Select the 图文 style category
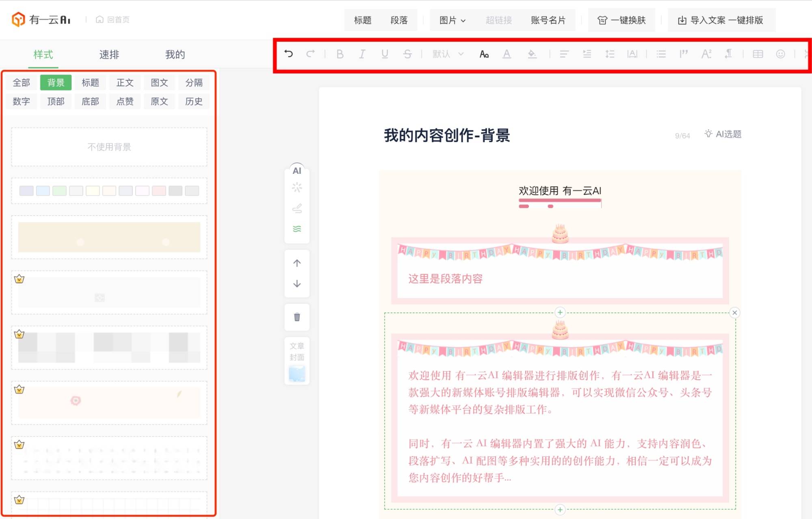The image size is (812, 519). (x=159, y=82)
